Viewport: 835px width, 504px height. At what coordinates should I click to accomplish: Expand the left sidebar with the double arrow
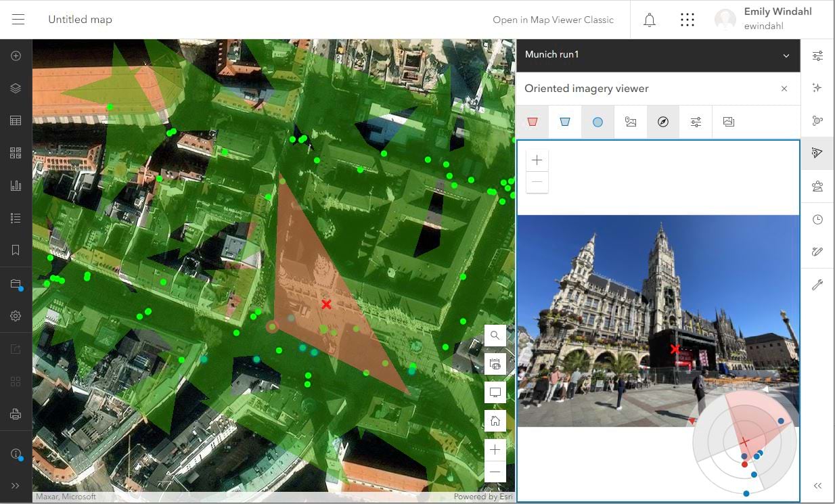pyautogui.click(x=15, y=485)
